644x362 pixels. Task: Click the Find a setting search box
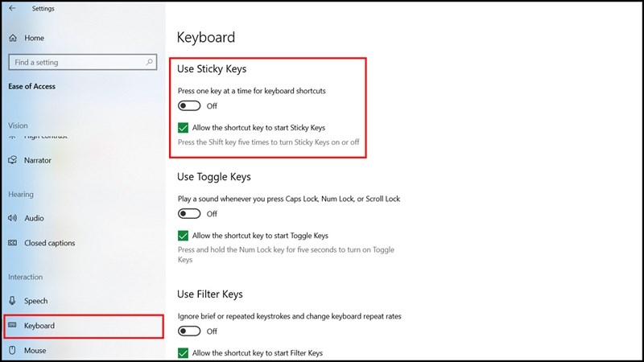76,63
